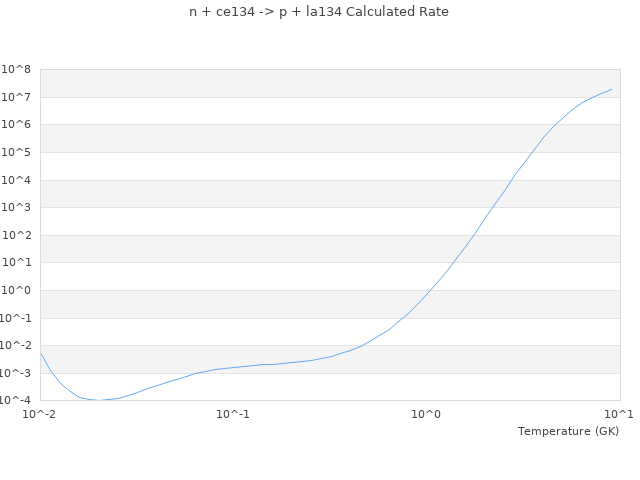Image resolution: width=640 pixels, height=480 pixels.
Task: Click the right endpoint of the blue curve
Action: tap(612, 89)
